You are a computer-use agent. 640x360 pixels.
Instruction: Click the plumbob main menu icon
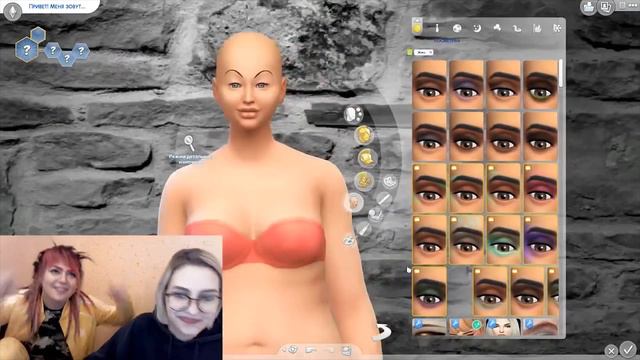tap(13, 11)
